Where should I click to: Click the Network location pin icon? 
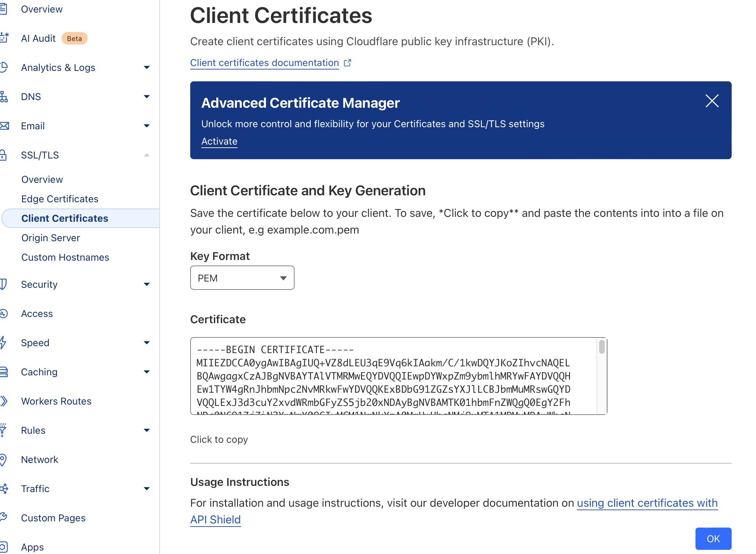coord(3,459)
